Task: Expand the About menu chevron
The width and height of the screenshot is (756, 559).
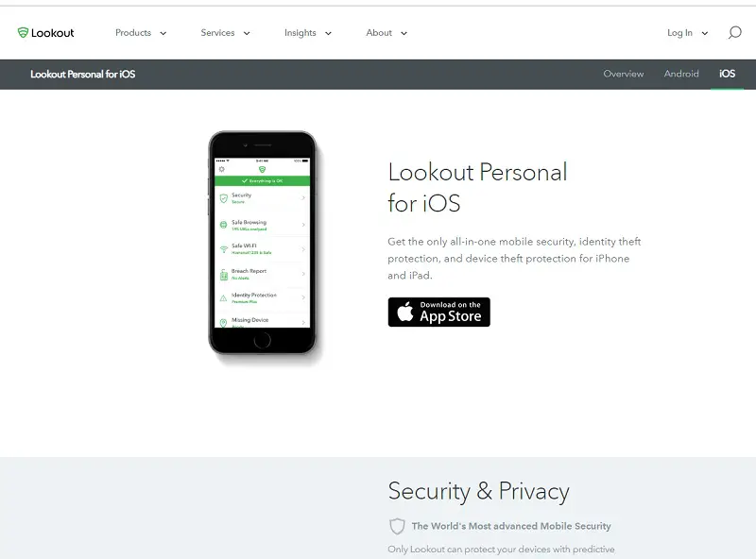Action: click(x=404, y=33)
